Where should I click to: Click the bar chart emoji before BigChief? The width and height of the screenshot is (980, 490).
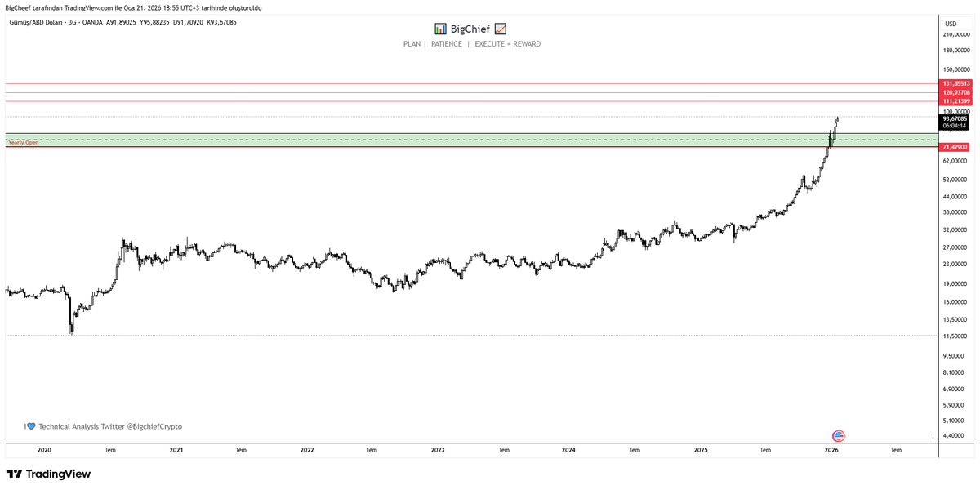coord(441,29)
